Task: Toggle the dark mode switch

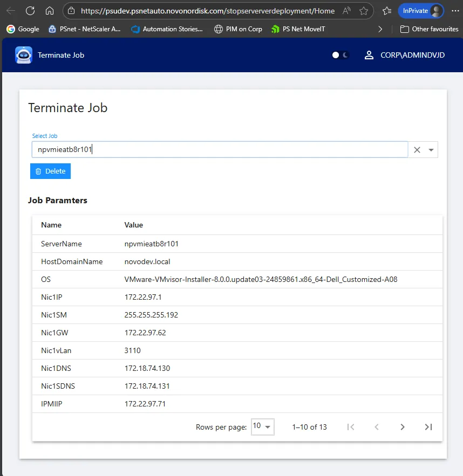Action: [x=341, y=55]
